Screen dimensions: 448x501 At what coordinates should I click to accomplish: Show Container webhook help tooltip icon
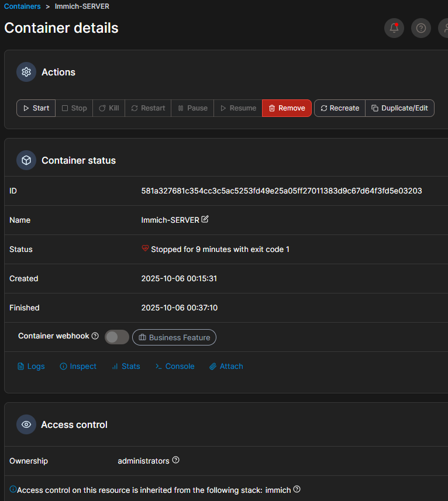(x=95, y=336)
